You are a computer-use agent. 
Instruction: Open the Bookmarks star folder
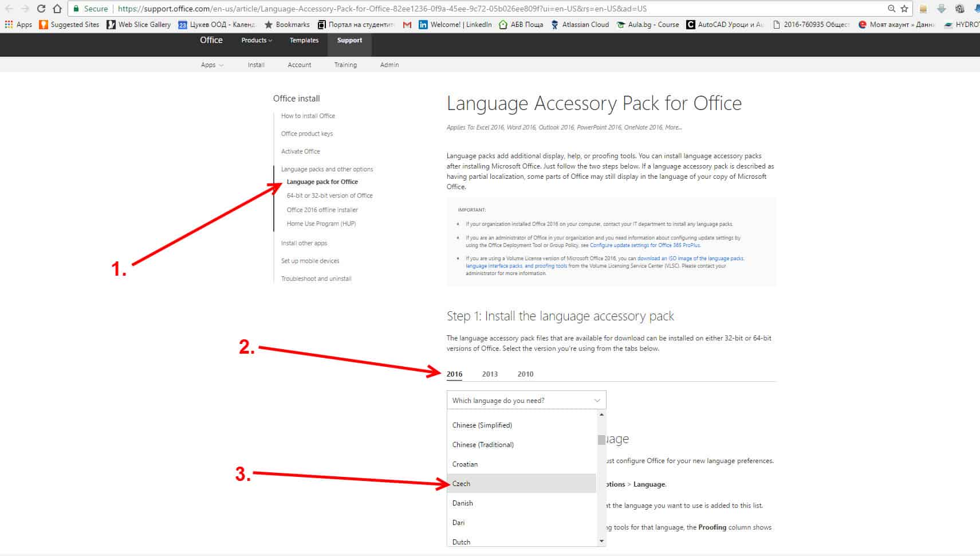[287, 25]
